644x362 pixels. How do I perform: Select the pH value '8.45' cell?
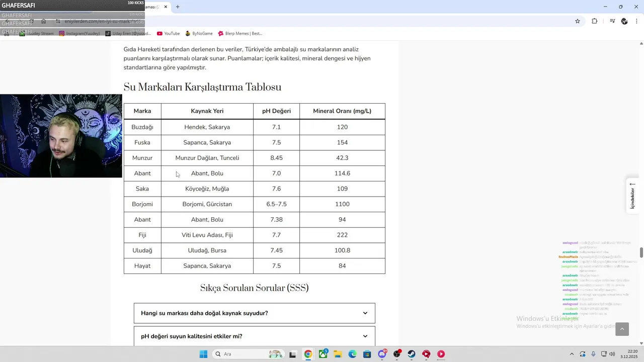276,158
